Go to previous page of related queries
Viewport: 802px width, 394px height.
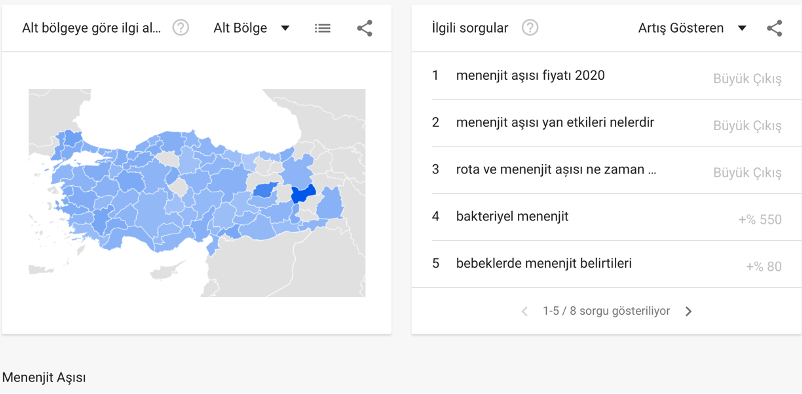tap(524, 312)
